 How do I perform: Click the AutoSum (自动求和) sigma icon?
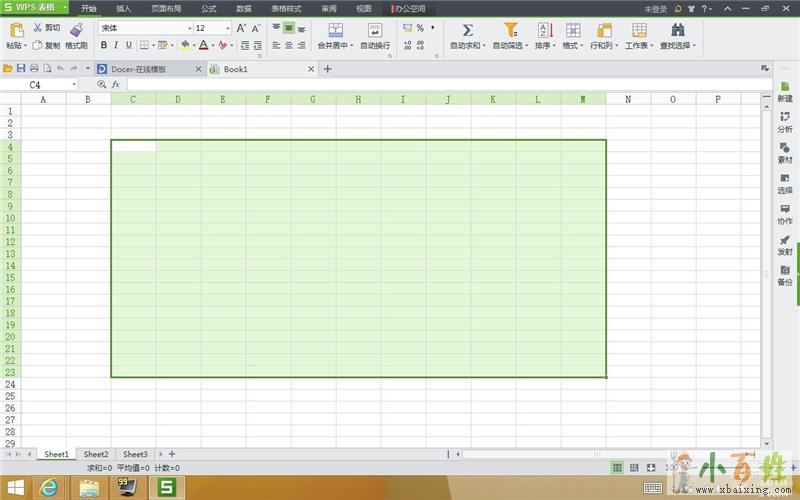(467, 30)
